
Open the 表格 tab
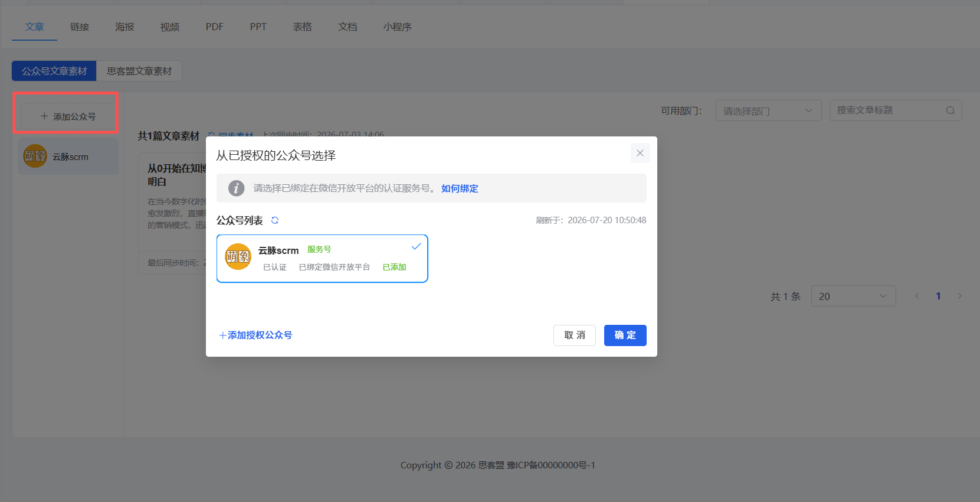coord(303,27)
